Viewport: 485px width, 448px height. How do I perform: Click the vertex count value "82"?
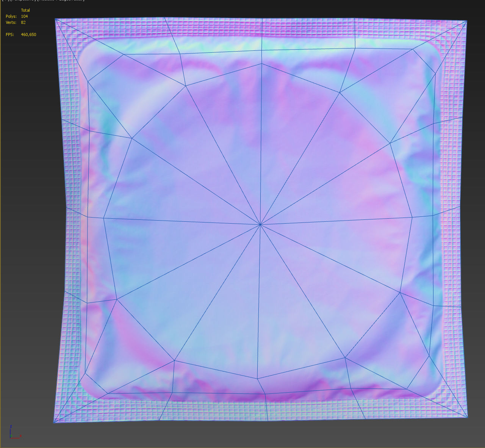[23, 22]
